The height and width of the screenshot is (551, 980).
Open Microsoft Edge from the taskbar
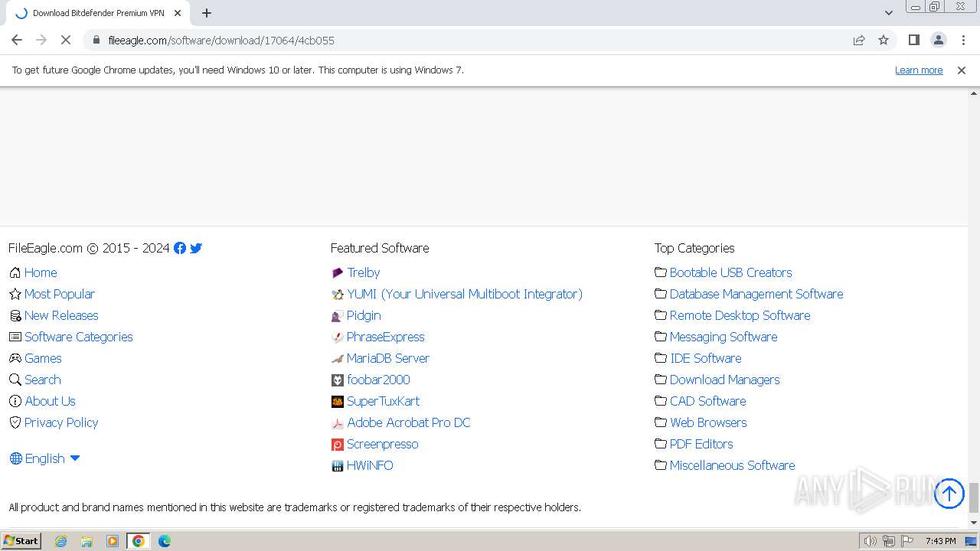pyautogui.click(x=164, y=541)
